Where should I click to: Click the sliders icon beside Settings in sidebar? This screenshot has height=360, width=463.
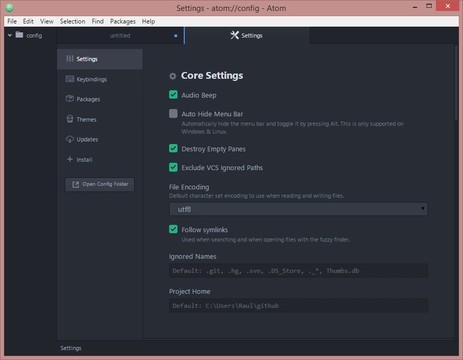pyautogui.click(x=70, y=59)
